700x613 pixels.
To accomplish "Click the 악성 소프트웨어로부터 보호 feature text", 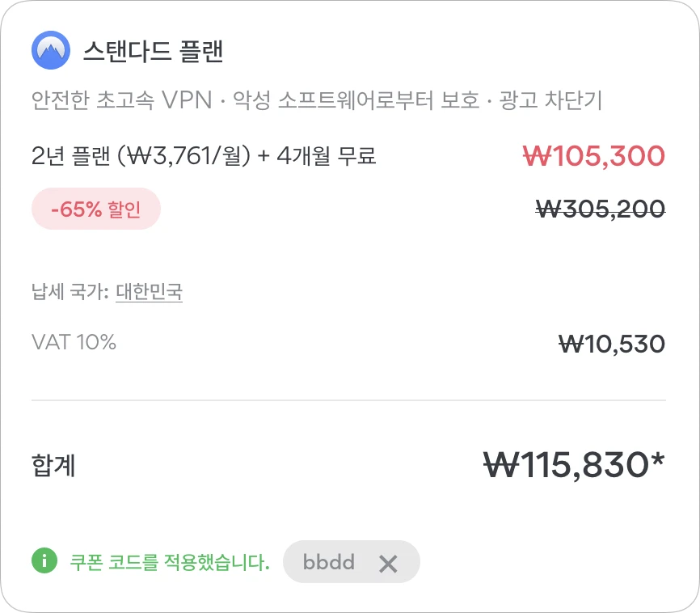I will coord(356,100).
